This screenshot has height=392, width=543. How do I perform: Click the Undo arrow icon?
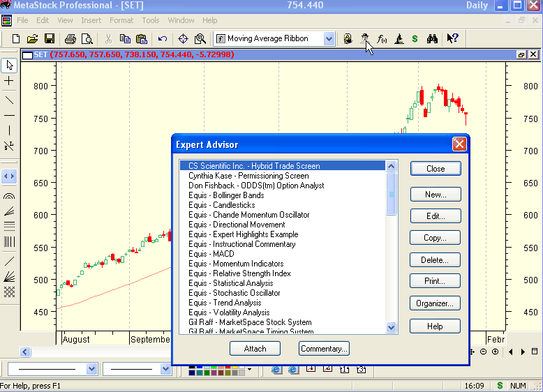tap(163, 39)
